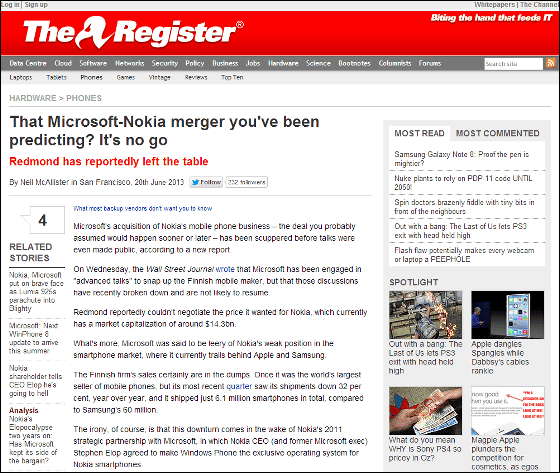The height and width of the screenshot is (473, 560).
Task: Open the Forums section
Action: click(430, 63)
